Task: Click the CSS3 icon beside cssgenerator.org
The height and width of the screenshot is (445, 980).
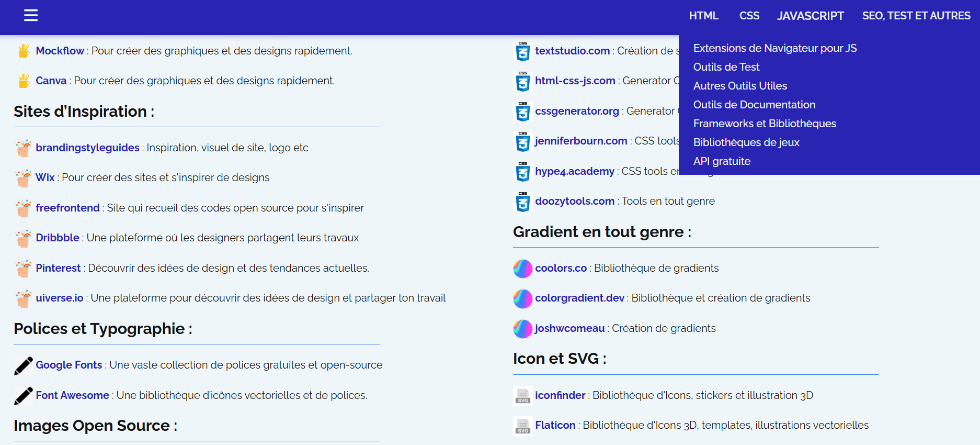Action: click(x=523, y=112)
